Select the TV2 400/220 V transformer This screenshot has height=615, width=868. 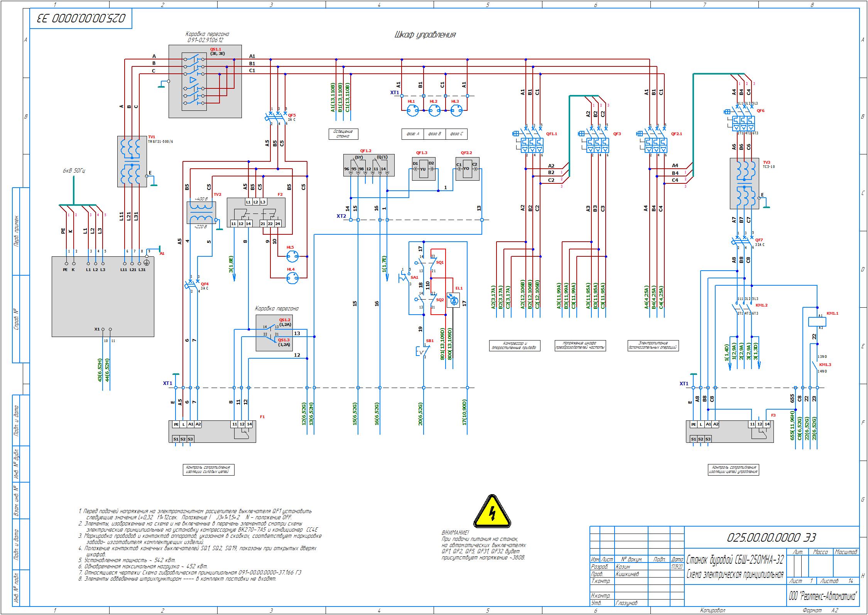coord(201,212)
